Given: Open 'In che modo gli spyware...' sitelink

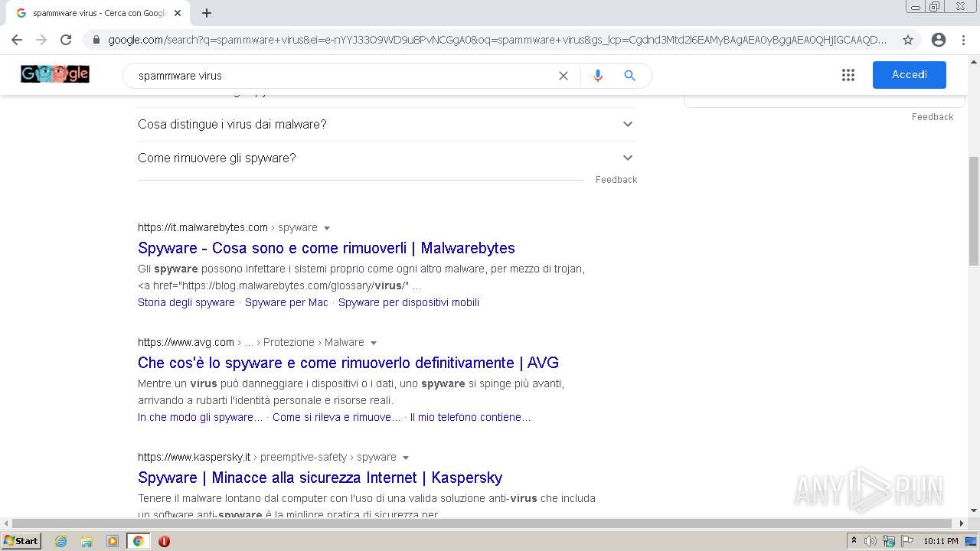Looking at the screenshot, I should click(x=200, y=417).
